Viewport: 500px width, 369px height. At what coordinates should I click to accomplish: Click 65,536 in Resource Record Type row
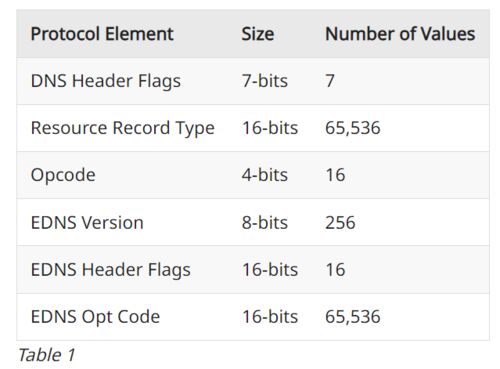pos(353,128)
